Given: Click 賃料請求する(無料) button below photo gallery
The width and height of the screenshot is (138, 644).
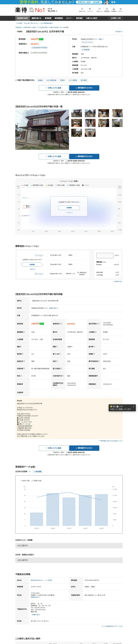Looking at the screenshot, I should 84,156.
